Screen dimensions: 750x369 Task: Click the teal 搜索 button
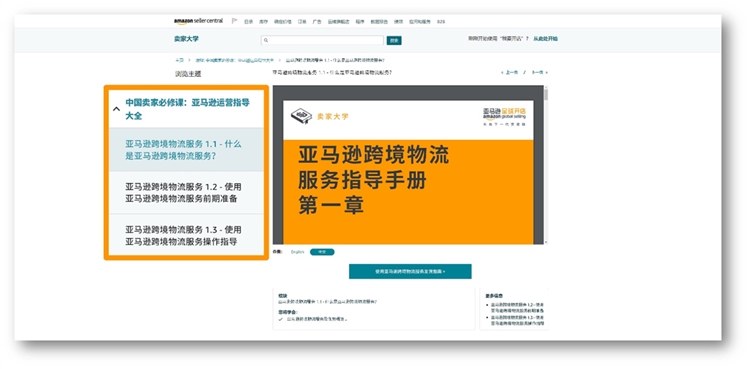tap(394, 41)
